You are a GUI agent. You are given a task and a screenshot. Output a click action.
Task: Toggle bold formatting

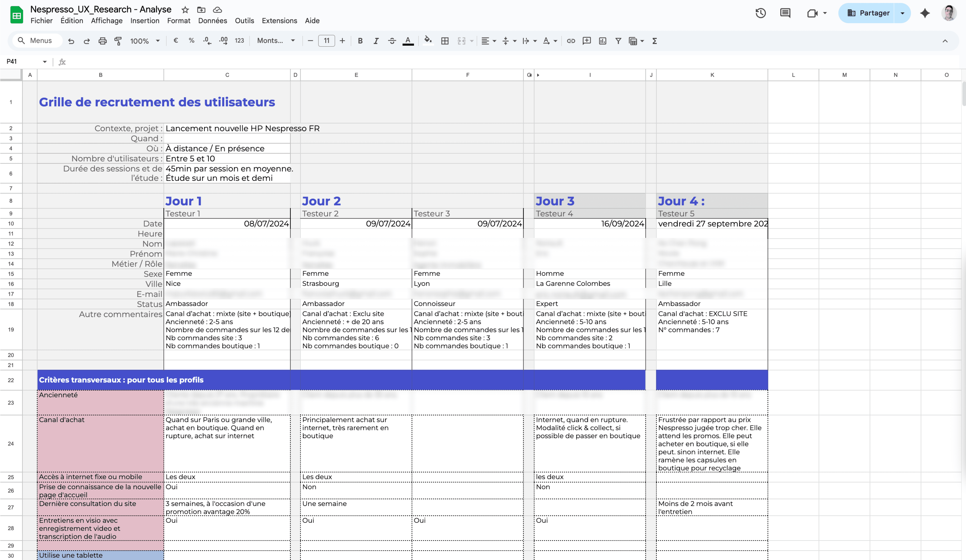360,41
